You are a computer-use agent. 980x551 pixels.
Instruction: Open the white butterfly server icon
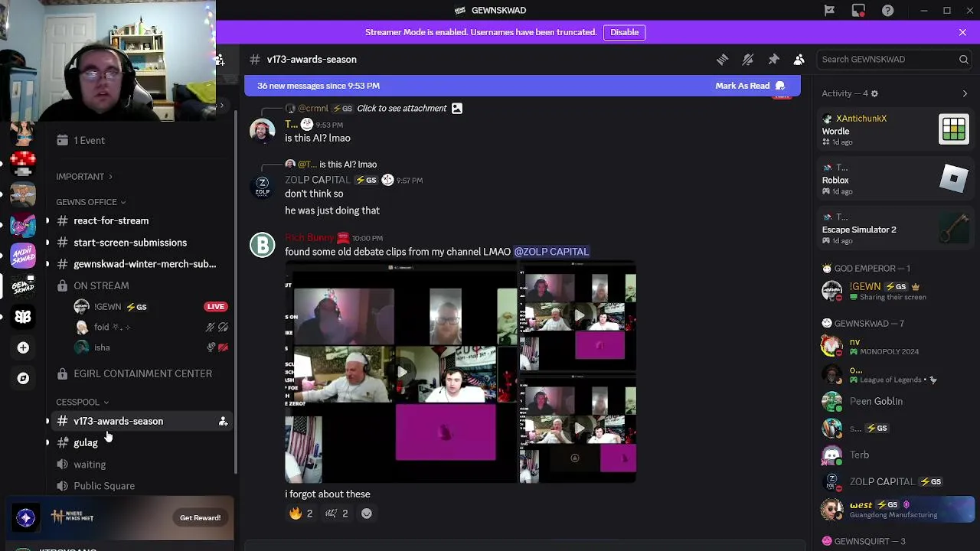(23, 317)
